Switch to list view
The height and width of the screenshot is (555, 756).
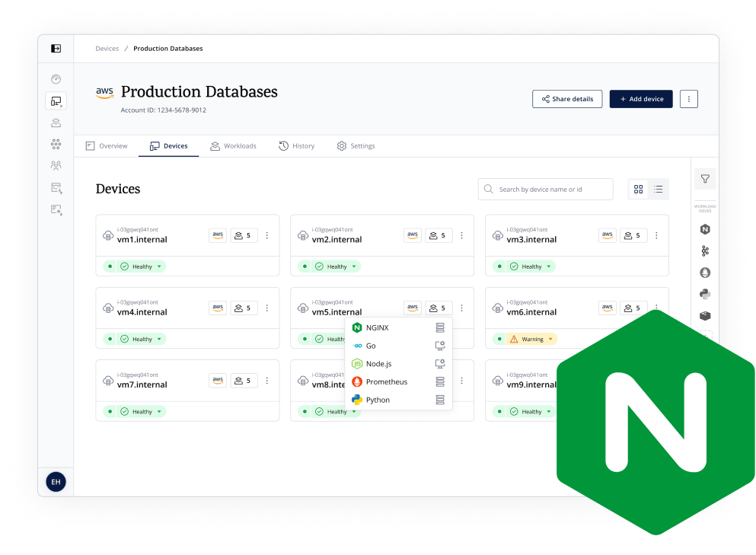[658, 189]
